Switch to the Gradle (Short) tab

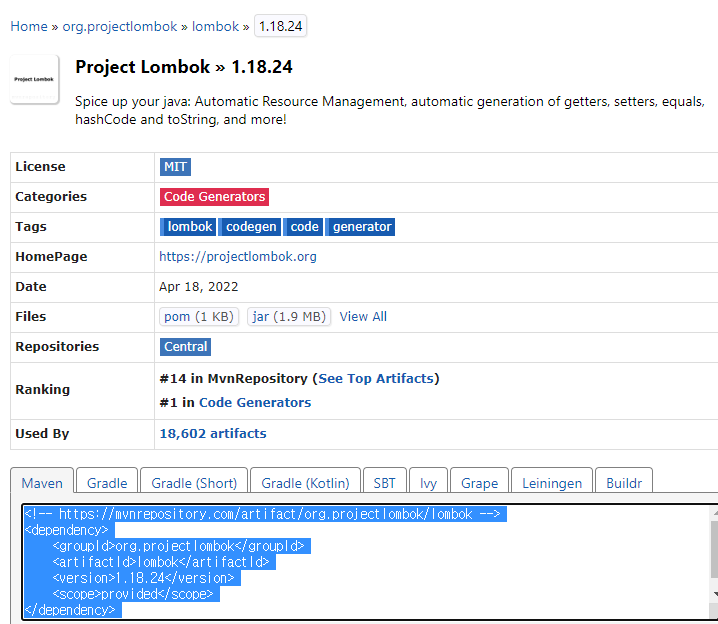click(194, 483)
